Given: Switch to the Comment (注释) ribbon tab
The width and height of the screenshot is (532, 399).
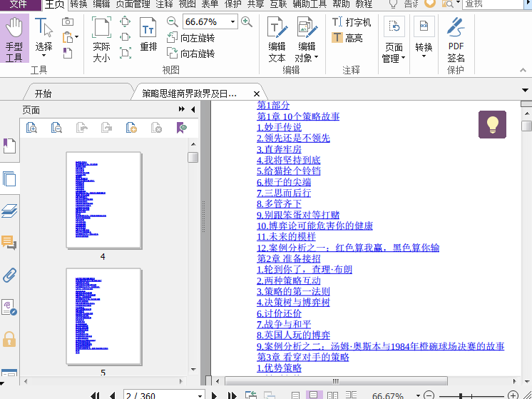Looking at the screenshot, I should pyautogui.click(x=165, y=4).
